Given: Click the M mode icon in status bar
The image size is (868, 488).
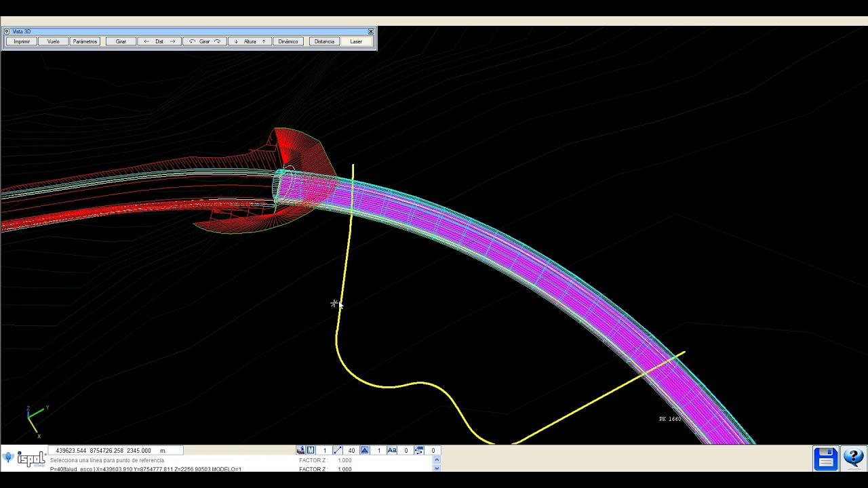Looking at the screenshot, I should click(x=311, y=450).
